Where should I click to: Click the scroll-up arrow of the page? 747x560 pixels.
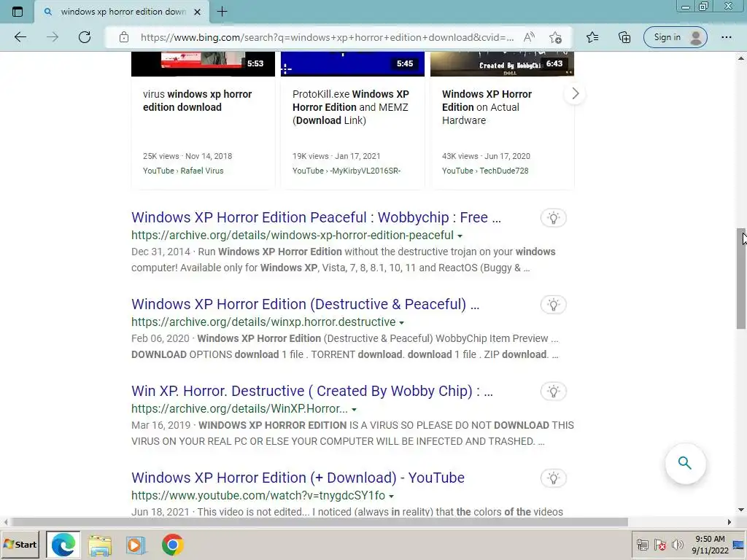pyautogui.click(x=741, y=58)
